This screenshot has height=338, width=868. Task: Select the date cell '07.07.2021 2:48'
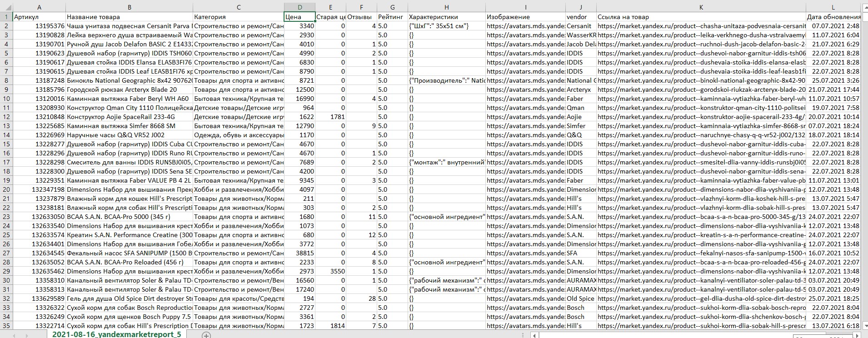[x=833, y=26]
